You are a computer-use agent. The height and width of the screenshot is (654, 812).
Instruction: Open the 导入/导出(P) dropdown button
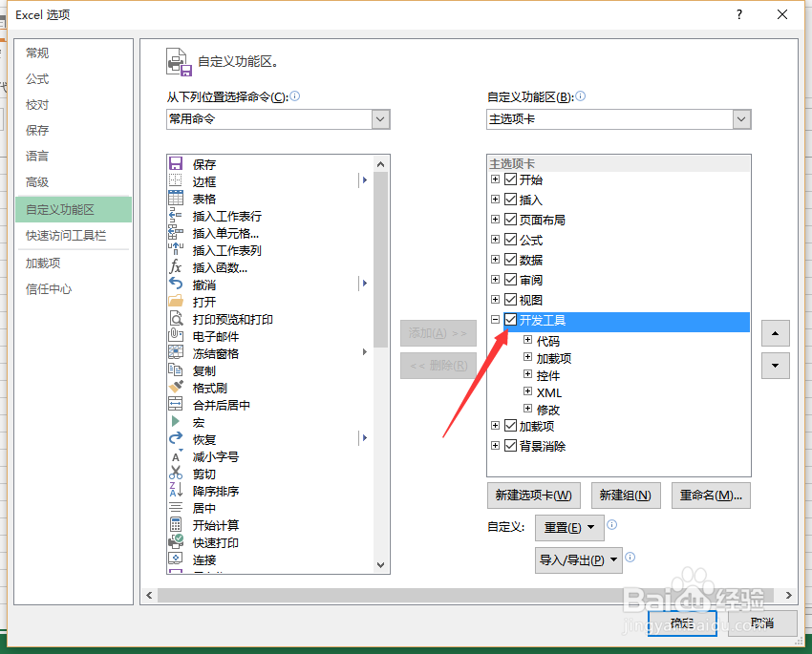[x=579, y=560]
